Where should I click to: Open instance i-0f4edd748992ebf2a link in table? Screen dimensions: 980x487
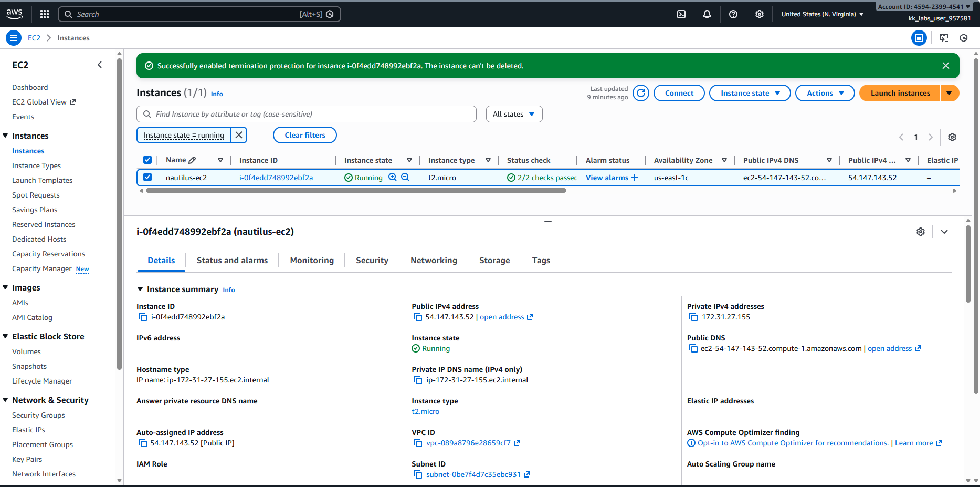276,178
